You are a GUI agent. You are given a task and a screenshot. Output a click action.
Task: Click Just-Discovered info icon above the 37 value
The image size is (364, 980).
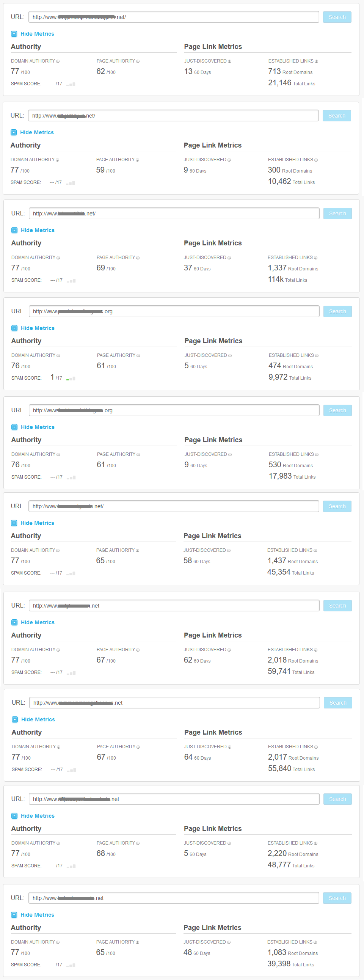[229, 258]
